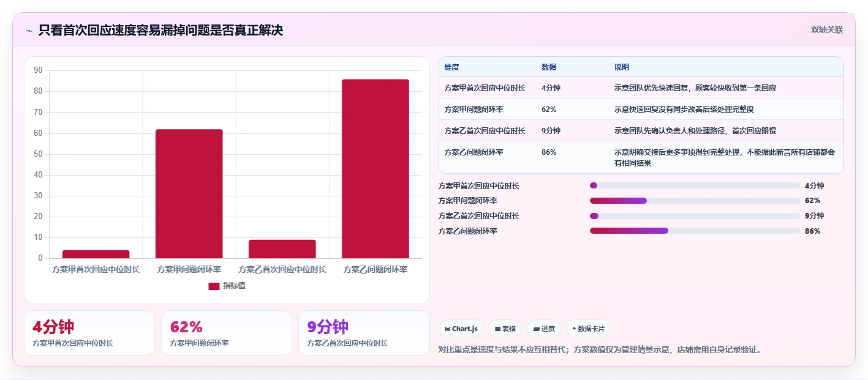
Task: Click the 86% value in the table
Action: pyautogui.click(x=549, y=152)
